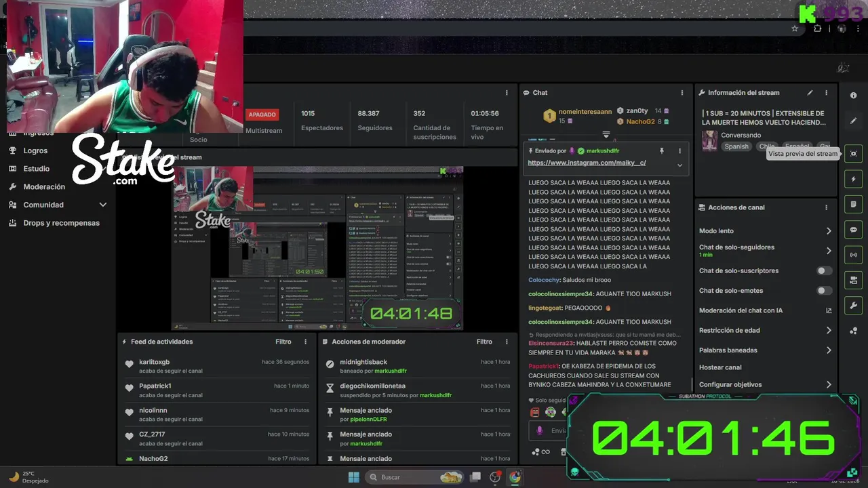Click Windows taskbar Buscar search box
The height and width of the screenshot is (488, 868).
[415, 477]
